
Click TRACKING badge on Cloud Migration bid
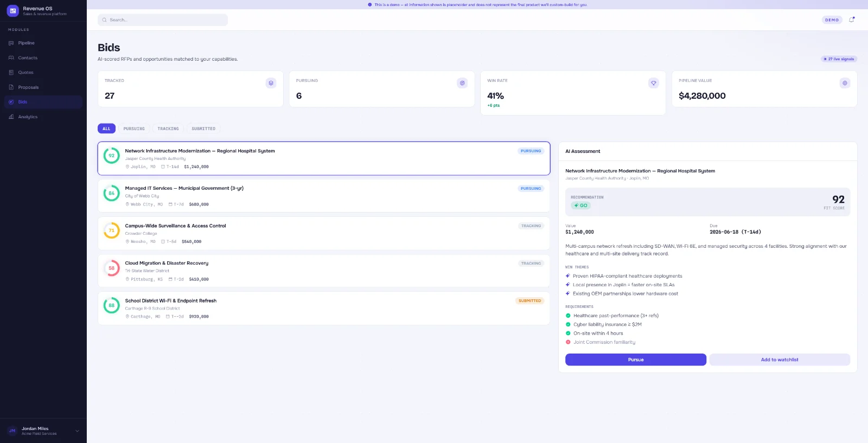pyautogui.click(x=531, y=264)
